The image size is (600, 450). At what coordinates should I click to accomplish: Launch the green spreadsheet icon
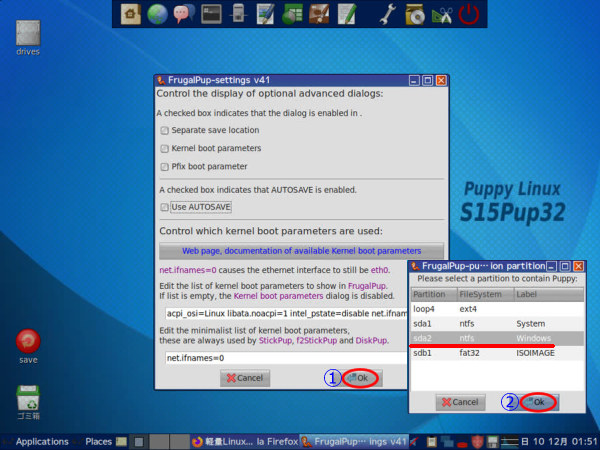coord(292,14)
